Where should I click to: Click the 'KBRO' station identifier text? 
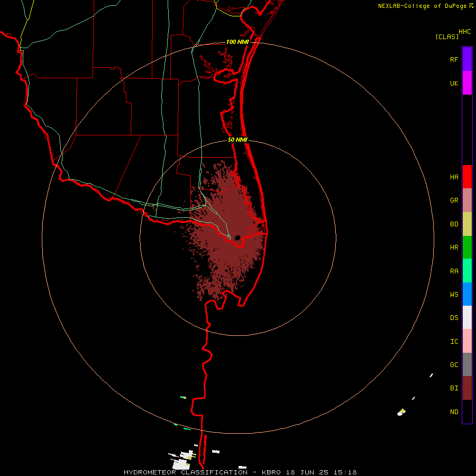(x=271, y=472)
